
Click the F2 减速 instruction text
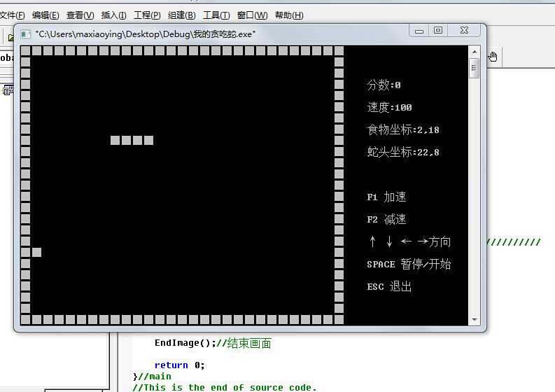pos(386,219)
